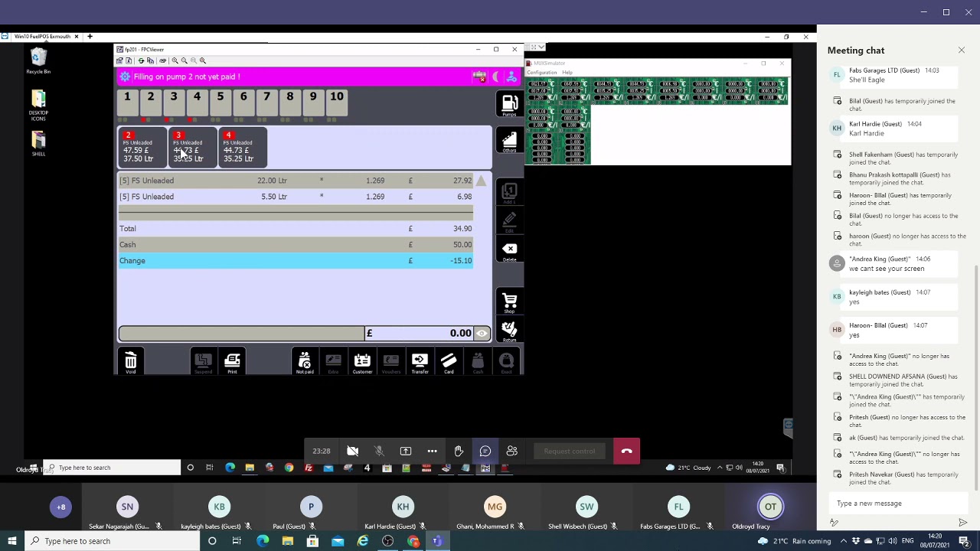The image size is (980, 551).
Task: Show participants in meeting controls
Action: (x=511, y=451)
